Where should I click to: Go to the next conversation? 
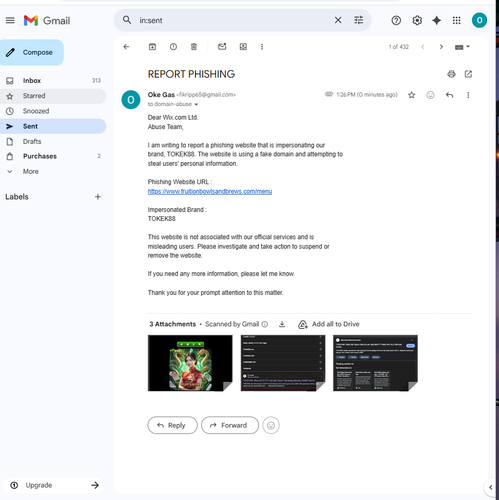[x=441, y=47]
